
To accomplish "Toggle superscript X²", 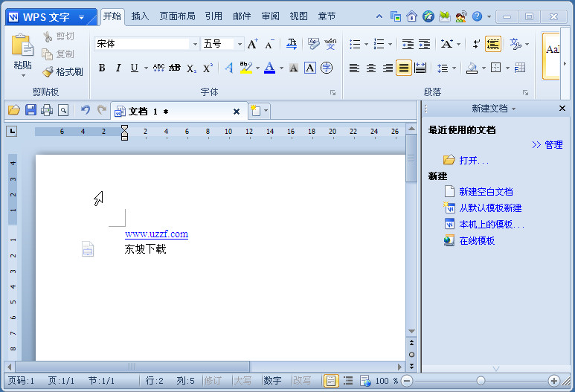I will coord(208,68).
